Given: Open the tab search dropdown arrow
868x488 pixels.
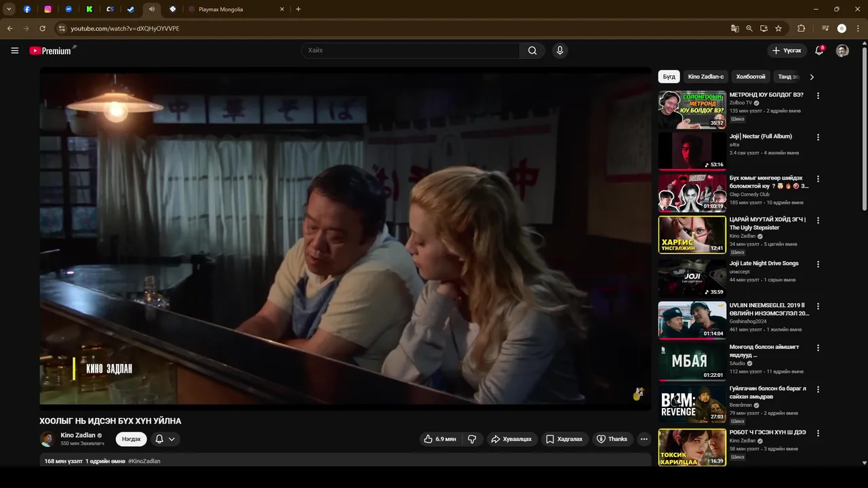Looking at the screenshot, I should [9, 9].
